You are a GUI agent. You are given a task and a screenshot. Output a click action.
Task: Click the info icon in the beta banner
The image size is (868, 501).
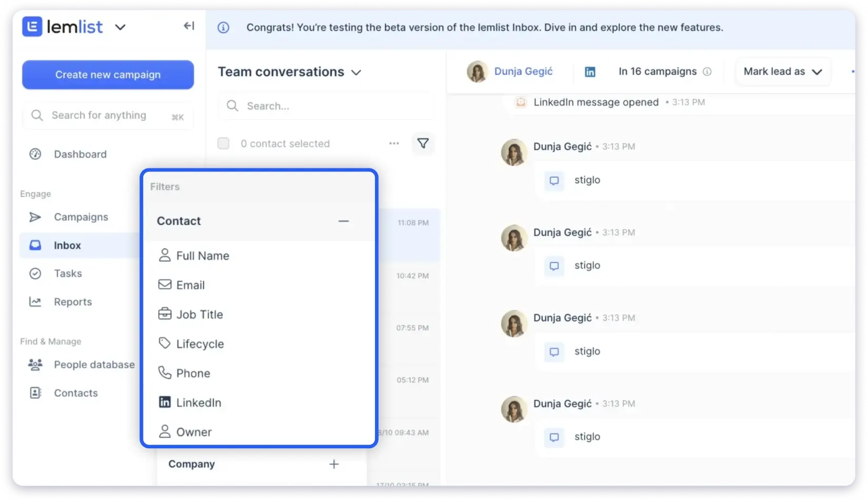point(223,27)
